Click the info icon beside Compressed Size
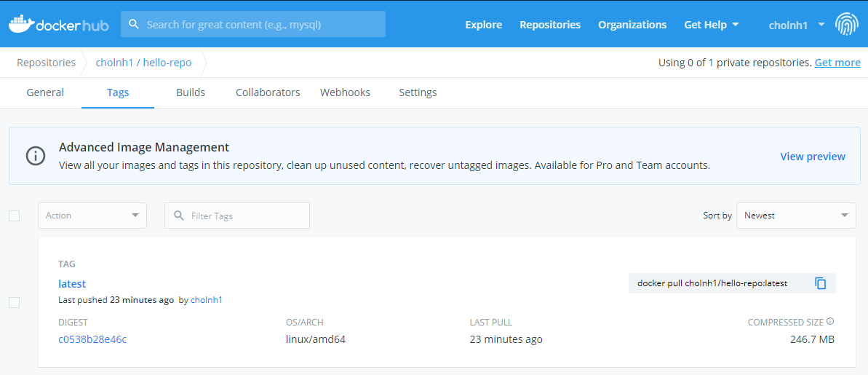 coord(830,321)
